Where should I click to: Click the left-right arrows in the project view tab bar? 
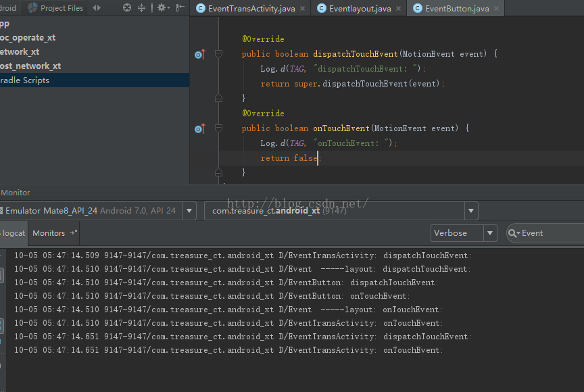(x=97, y=8)
